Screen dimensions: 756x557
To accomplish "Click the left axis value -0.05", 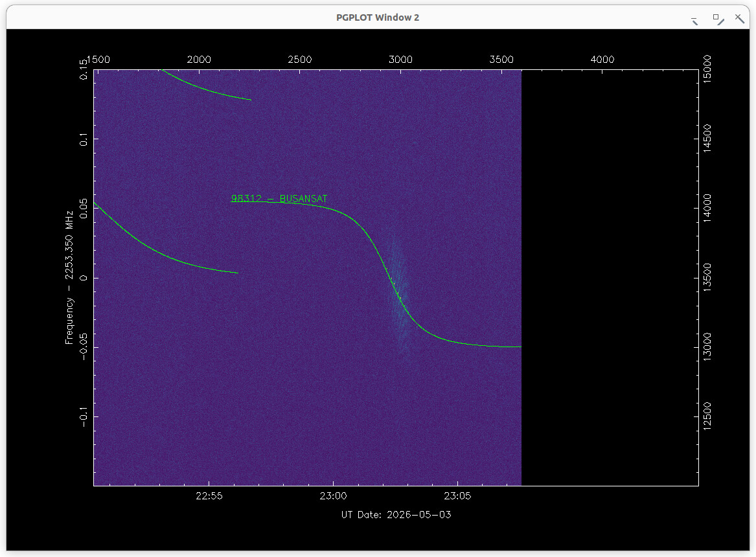I will (84, 347).
